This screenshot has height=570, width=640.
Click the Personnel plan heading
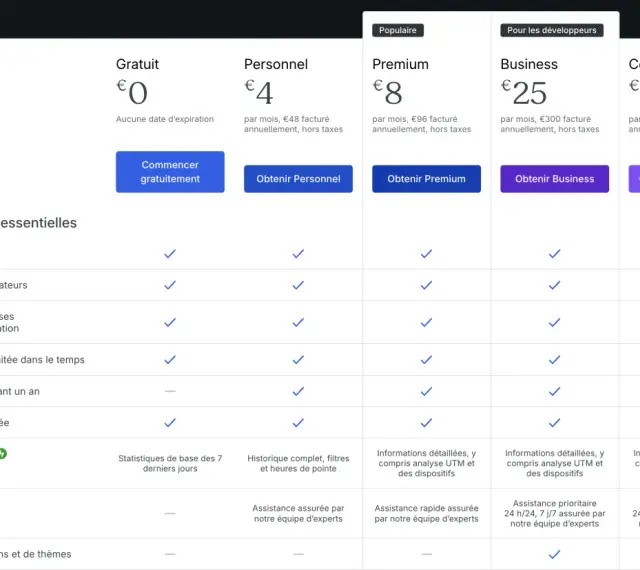coord(276,64)
